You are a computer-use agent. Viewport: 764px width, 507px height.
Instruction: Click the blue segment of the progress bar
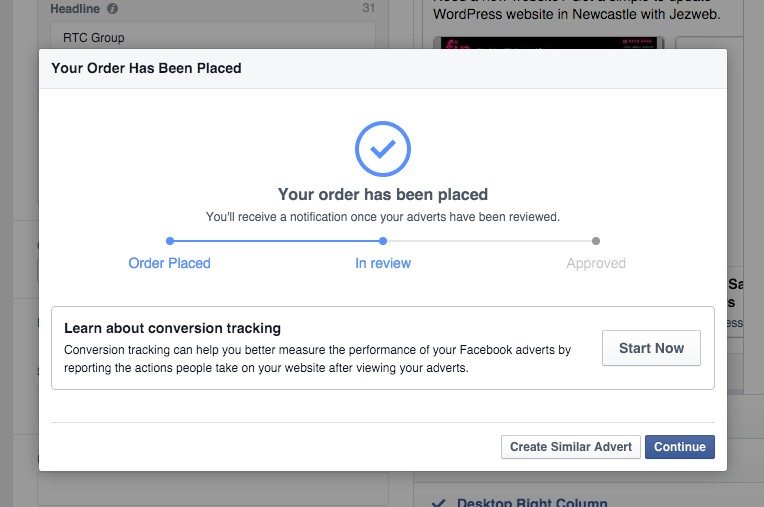(276, 241)
